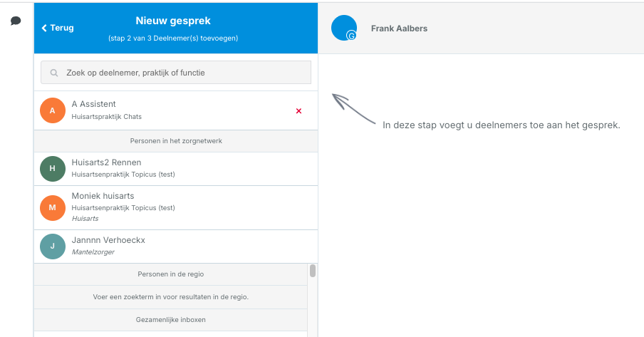Screen dimensions: 644x337
Task: Remove A Assistent with the red X
Action: click(298, 111)
